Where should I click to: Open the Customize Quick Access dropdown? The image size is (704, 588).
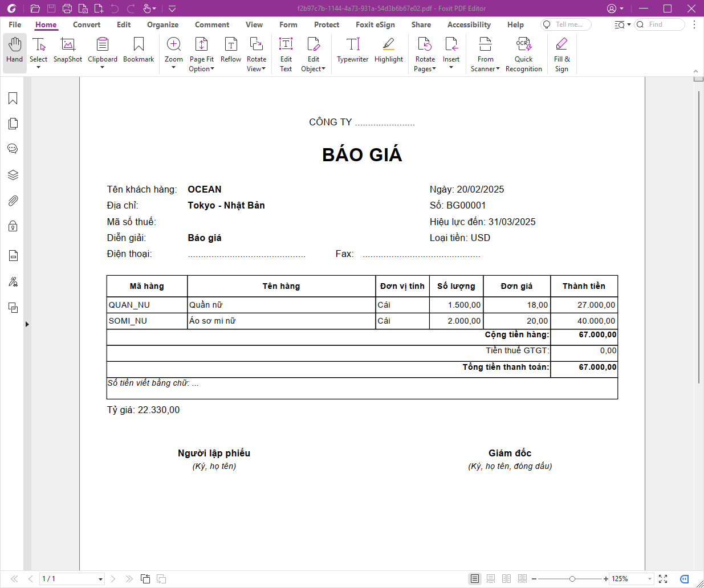pyautogui.click(x=172, y=9)
